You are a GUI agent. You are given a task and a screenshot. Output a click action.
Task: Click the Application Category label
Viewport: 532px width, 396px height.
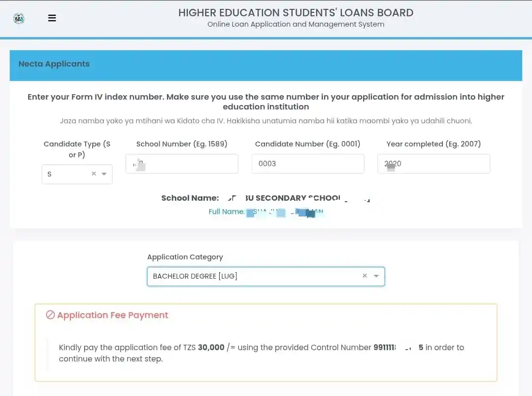[x=185, y=257]
